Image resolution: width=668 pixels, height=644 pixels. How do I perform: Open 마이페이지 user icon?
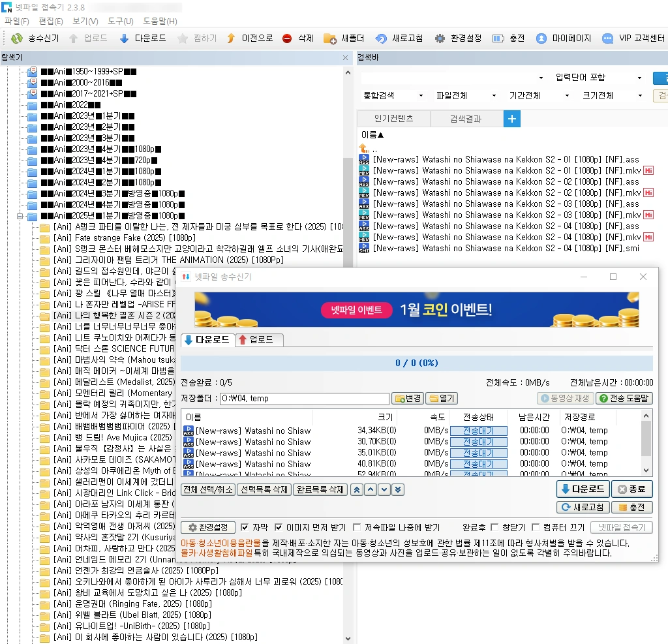(x=541, y=38)
